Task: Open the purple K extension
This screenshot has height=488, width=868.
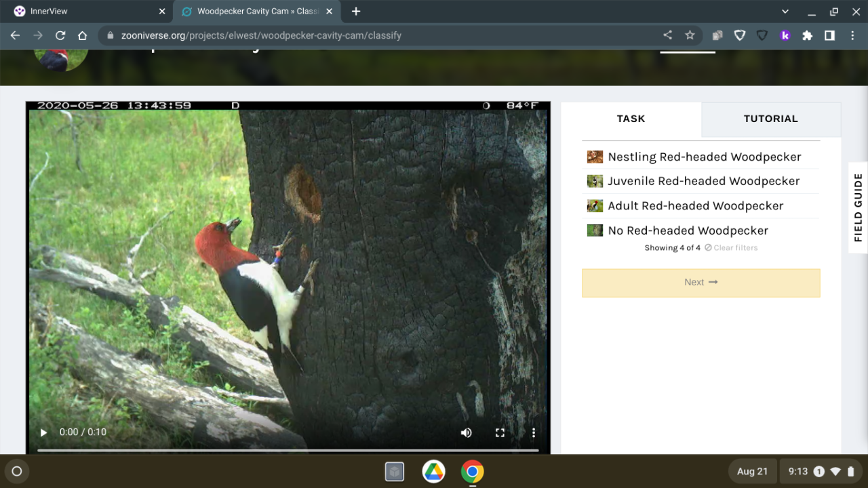Action: coord(785,35)
